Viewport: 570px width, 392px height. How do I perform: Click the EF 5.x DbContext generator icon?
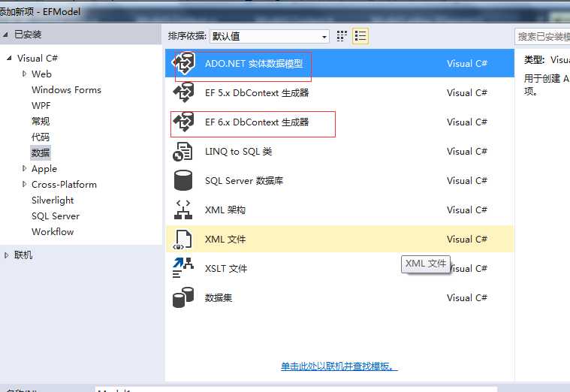click(183, 92)
